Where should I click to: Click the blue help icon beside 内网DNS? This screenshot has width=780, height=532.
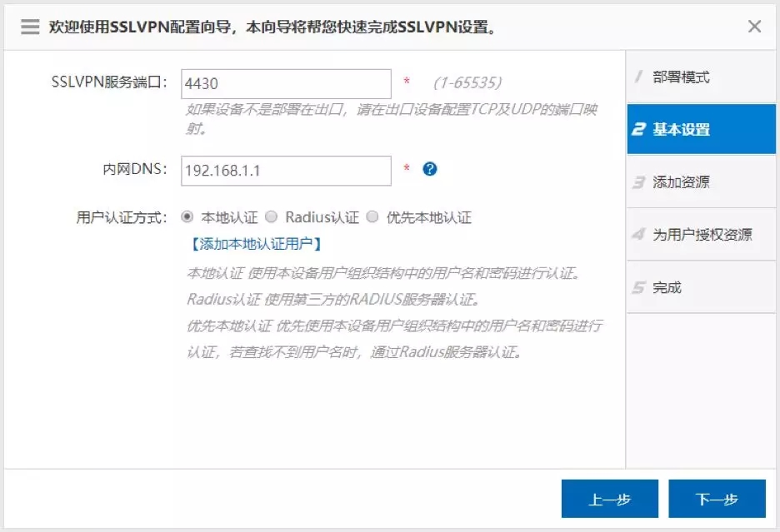pos(430,169)
